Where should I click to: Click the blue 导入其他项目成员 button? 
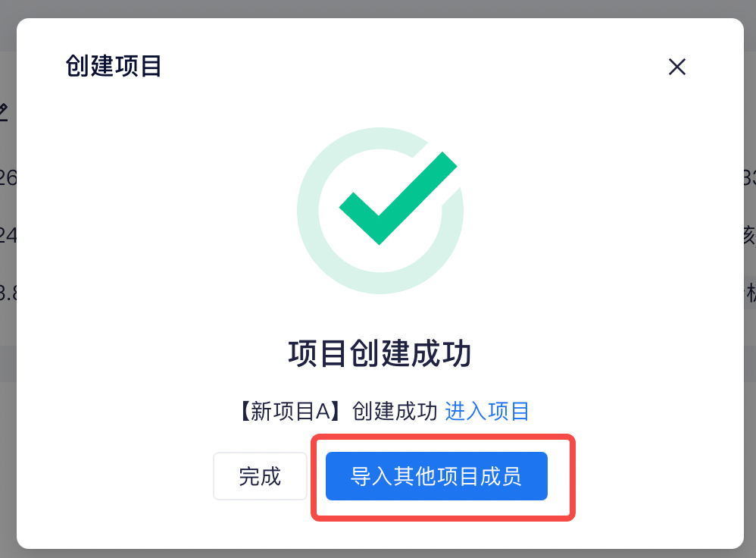coord(436,476)
